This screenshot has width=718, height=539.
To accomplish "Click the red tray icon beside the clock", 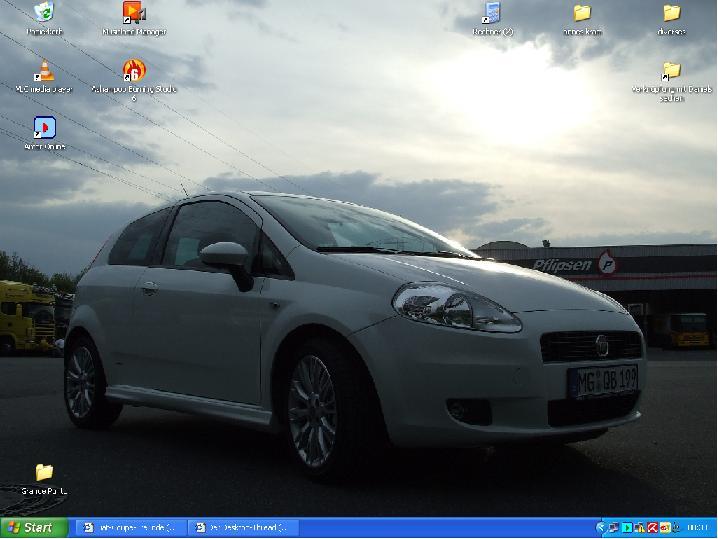I will coord(652,528).
